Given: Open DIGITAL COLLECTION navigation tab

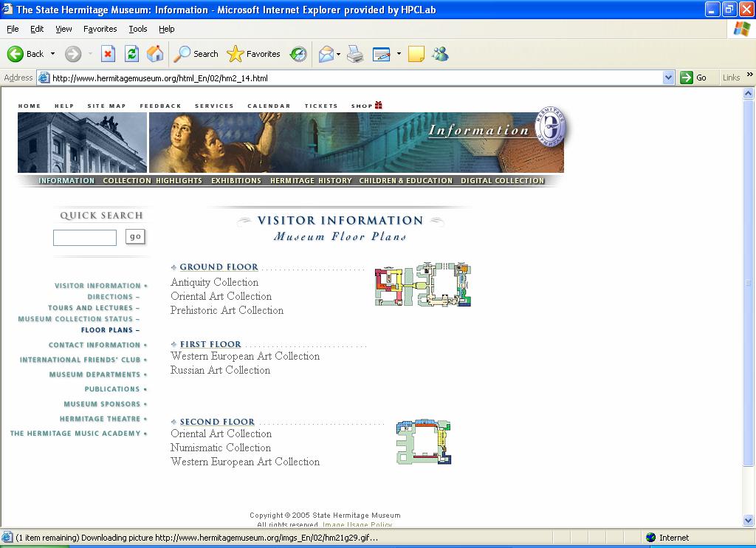Looking at the screenshot, I should pos(502,180).
